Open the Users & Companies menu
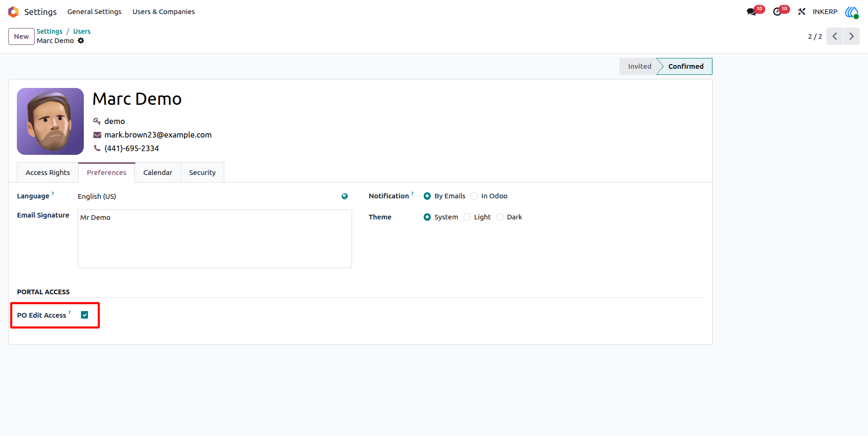 tap(163, 12)
